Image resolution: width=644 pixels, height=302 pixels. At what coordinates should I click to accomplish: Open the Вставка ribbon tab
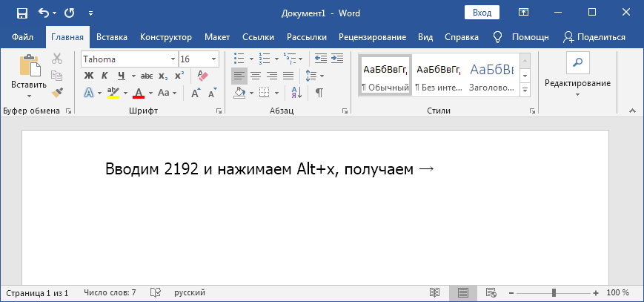pyautogui.click(x=112, y=37)
